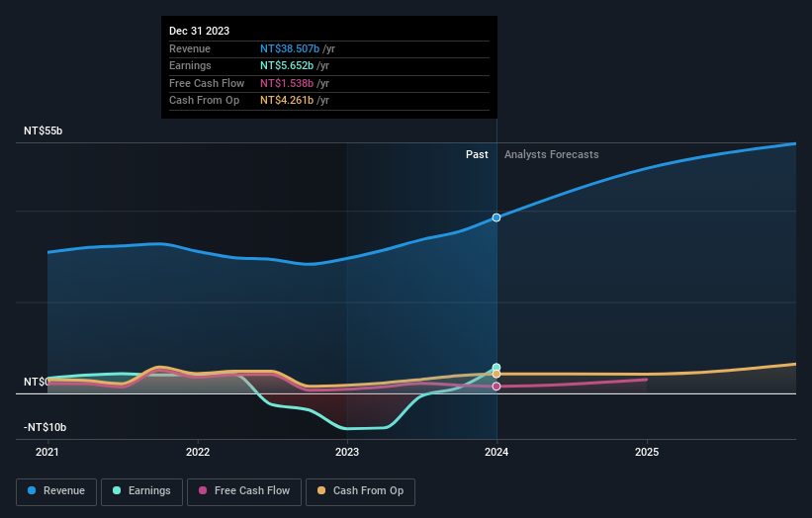Click the 2024 x-axis label
The image size is (812, 518).
tap(496, 453)
